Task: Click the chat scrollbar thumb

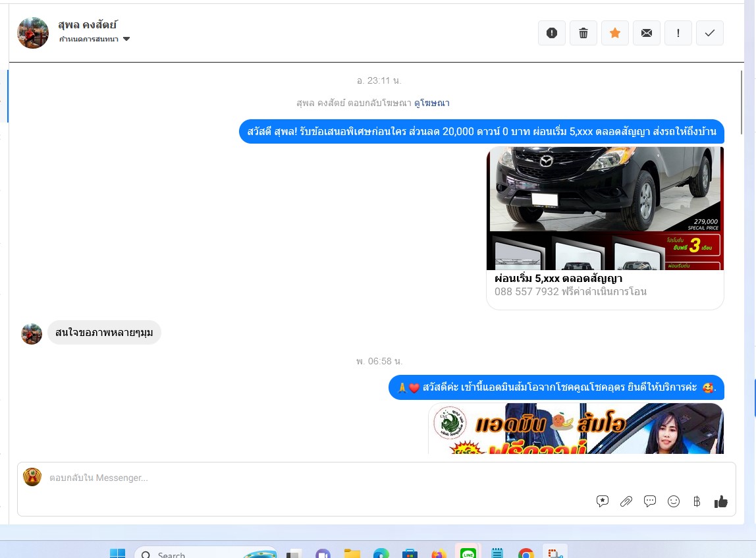Action: point(742,102)
